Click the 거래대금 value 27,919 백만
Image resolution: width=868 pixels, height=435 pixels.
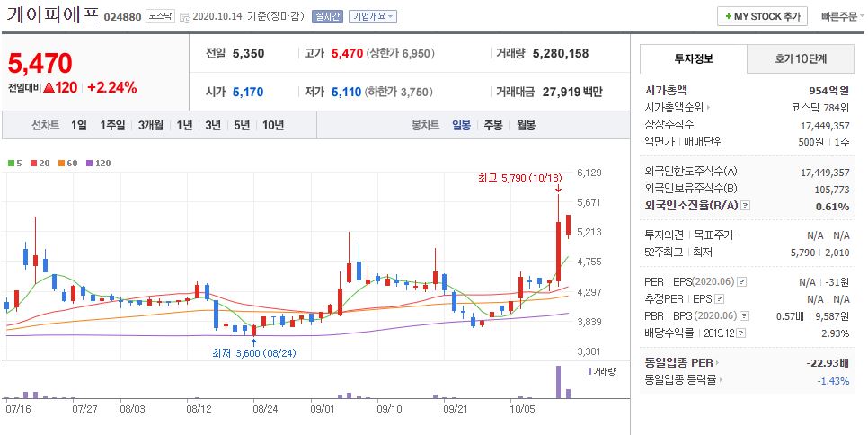[x=572, y=92]
